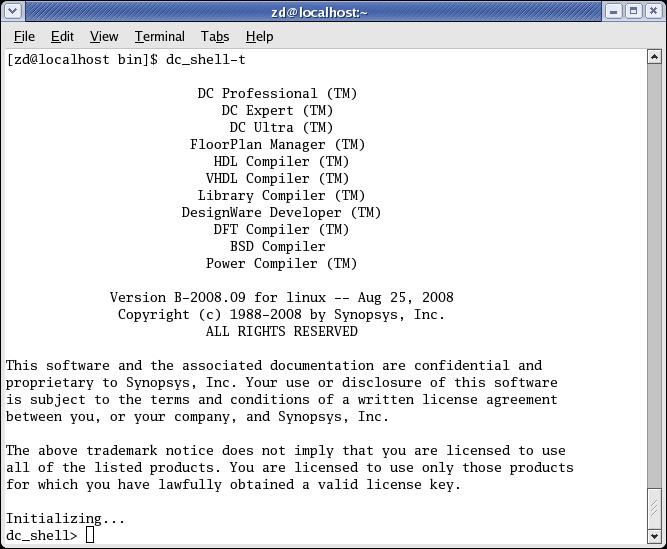Image resolution: width=667 pixels, height=549 pixels.
Task: Open the Edit menu
Action: (x=62, y=37)
